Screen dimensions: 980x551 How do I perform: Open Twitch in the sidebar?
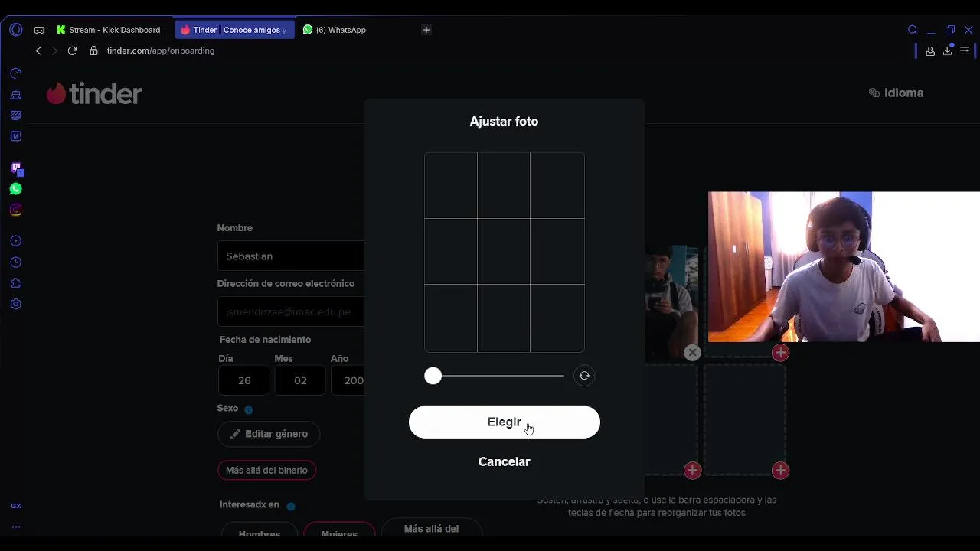(16, 168)
